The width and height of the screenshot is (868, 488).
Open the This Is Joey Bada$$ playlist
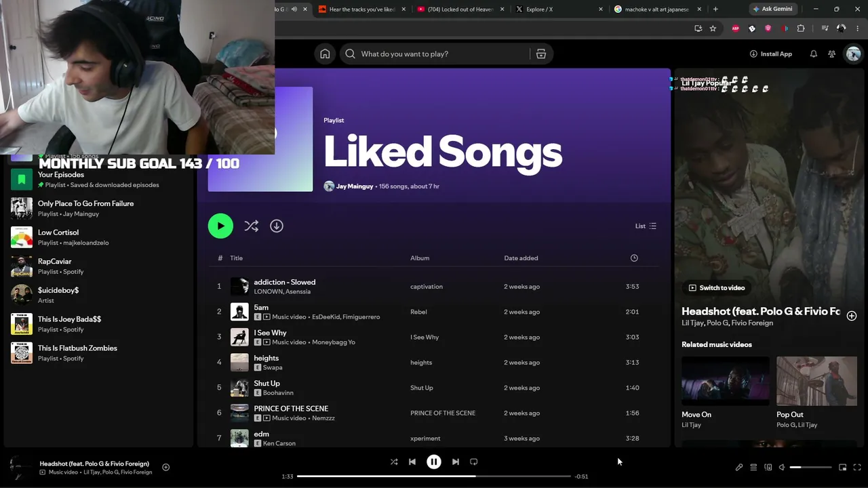(98, 324)
